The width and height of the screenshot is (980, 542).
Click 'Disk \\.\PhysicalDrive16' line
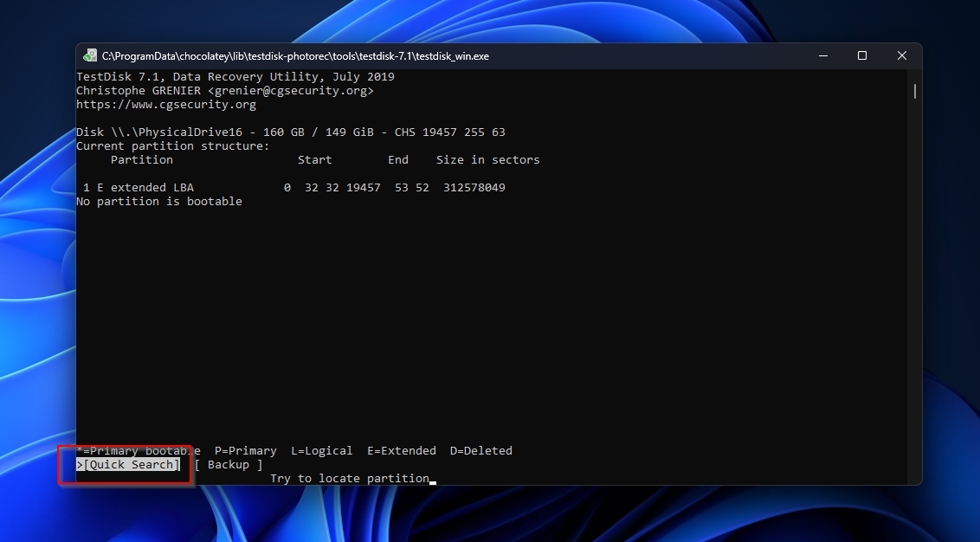[x=291, y=132]
